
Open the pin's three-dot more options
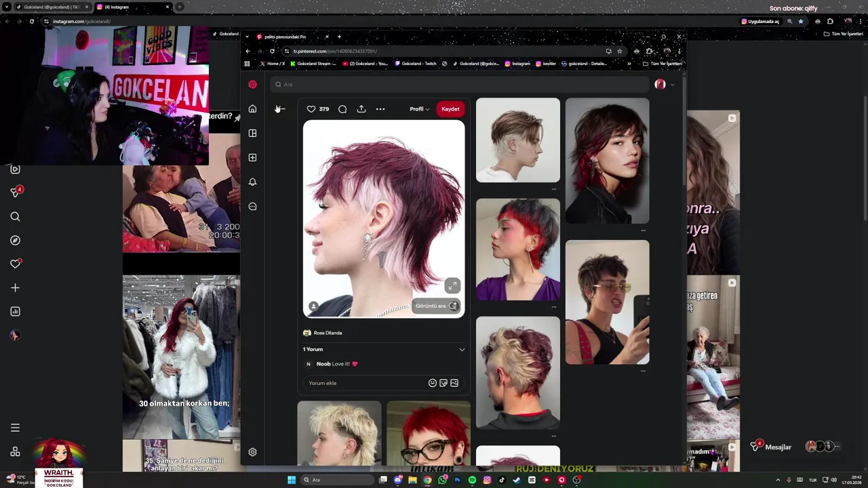click(x=380, y=109)
